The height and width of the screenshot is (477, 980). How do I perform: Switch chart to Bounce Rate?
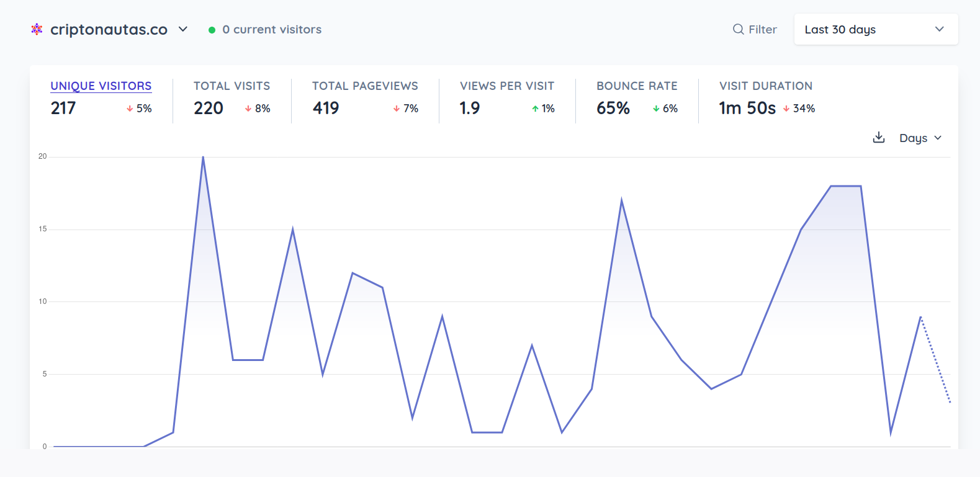[x=637, y=86]
